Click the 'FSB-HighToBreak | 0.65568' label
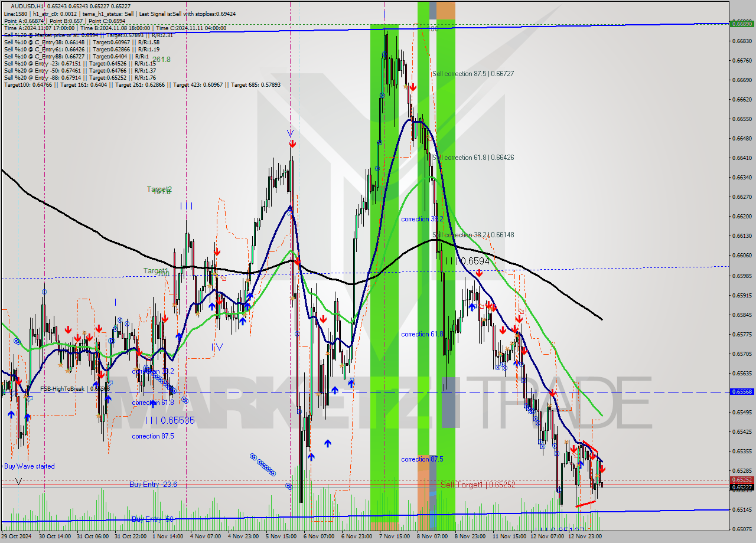Screen dimensions: 756x543 click(75, 389)
